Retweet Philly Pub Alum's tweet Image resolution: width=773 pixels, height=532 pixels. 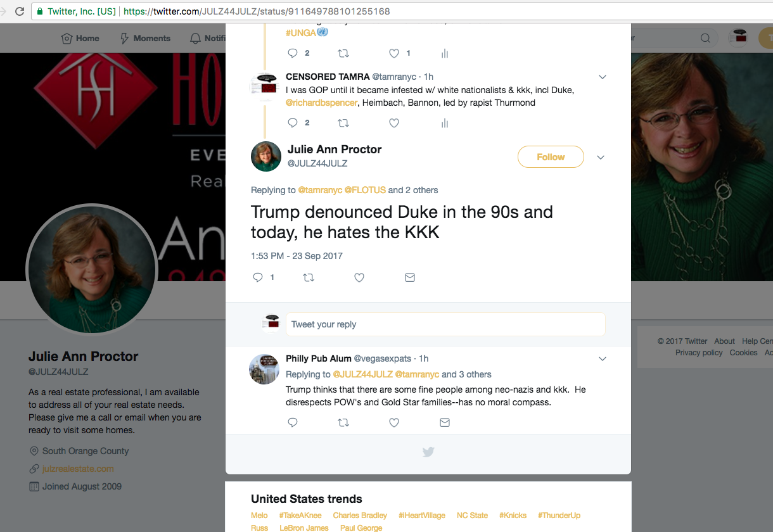coord(343,422)
